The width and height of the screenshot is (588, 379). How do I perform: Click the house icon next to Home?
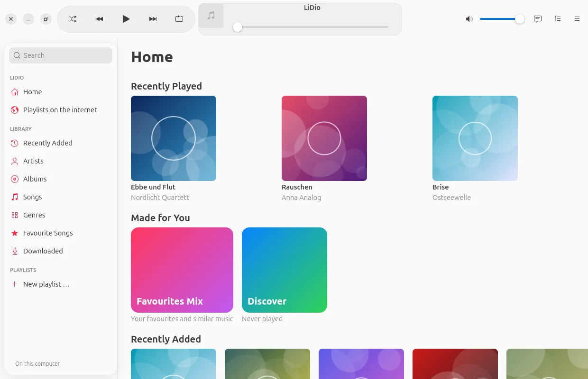pyautogui.click(x=15, y=92)
